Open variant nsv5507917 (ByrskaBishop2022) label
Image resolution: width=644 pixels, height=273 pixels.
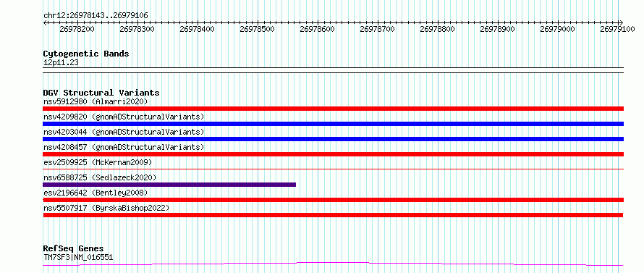click(106, 208)
